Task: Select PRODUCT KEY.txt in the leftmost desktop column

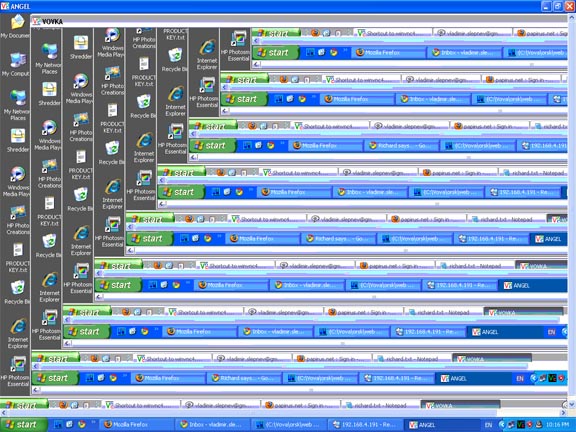Action: click(18, 258)
